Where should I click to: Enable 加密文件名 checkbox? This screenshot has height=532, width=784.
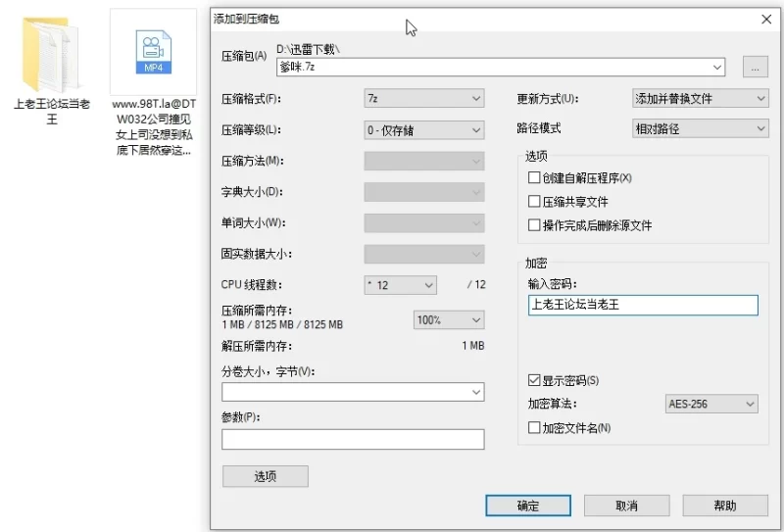tap(534, 428)
